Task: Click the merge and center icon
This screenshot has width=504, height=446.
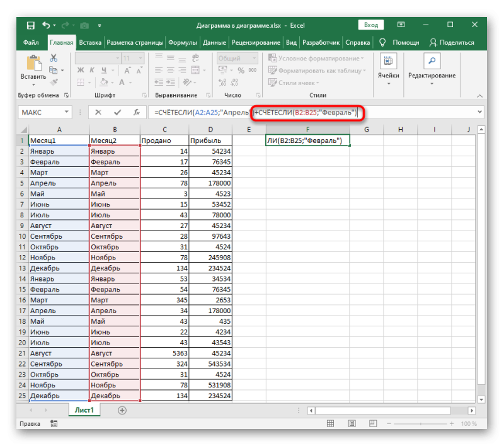Action: (195, 70)
